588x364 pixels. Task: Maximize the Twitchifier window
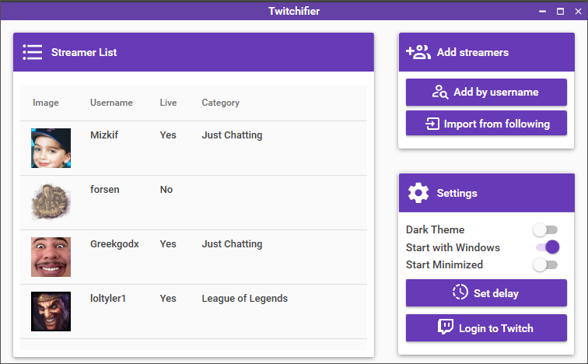[x=560, y=11]
